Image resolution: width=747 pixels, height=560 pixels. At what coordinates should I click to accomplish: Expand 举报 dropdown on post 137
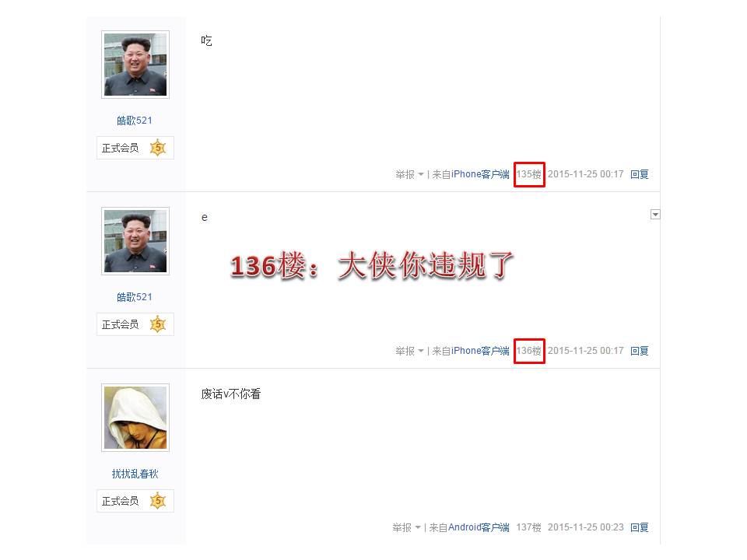pos(406,527)
